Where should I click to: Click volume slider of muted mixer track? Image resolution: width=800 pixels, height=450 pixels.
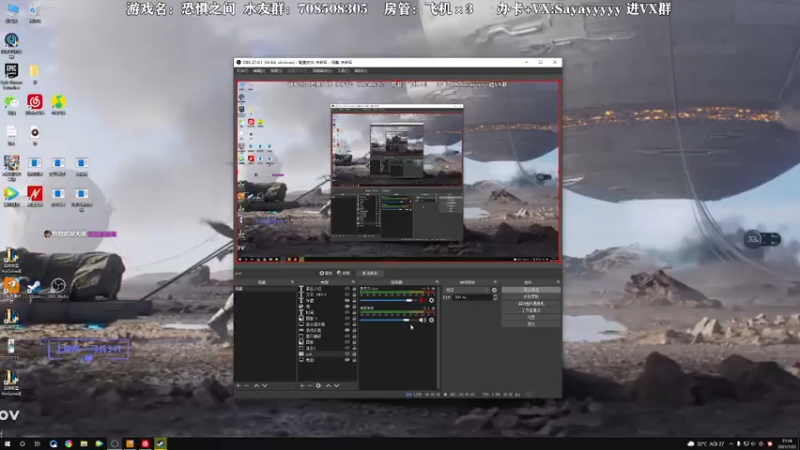pyautogui.click(x=388, y=301)
